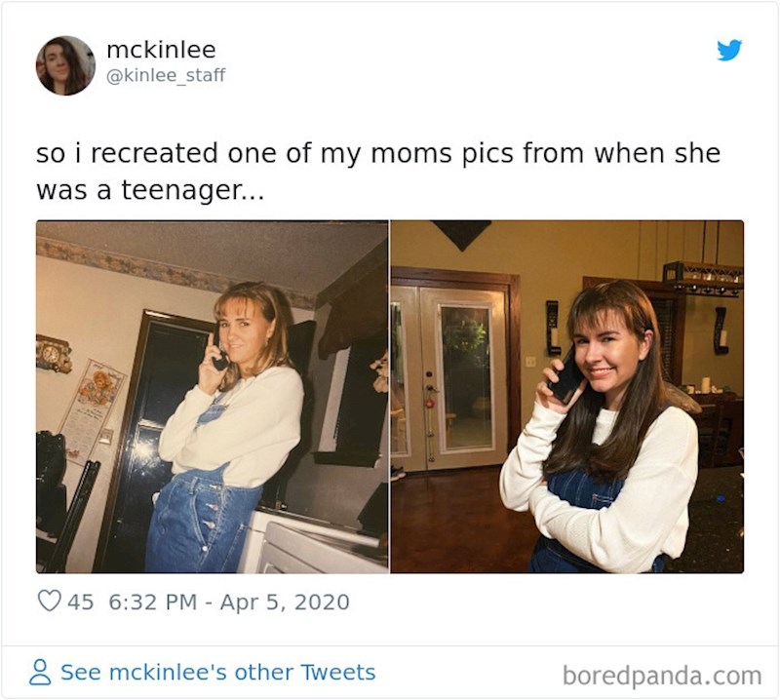Screen dimensions: 780x700
Task: Like the tweet with the heart icon
Action: click(49, 602)
